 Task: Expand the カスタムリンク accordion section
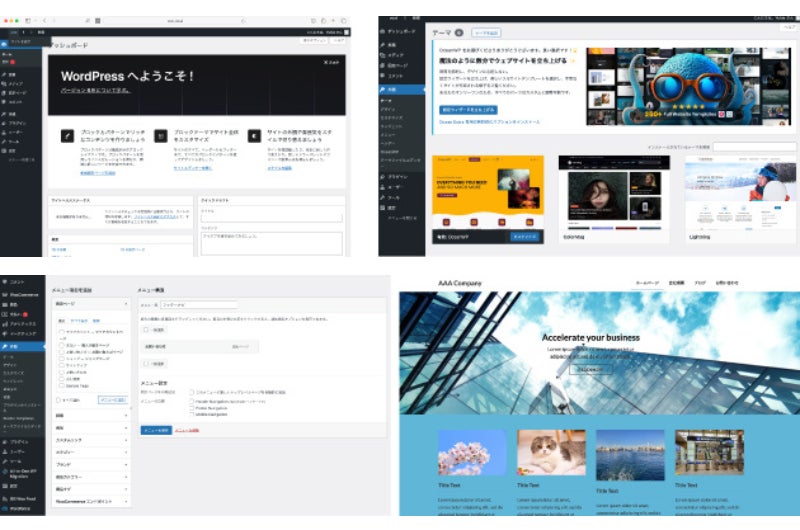pos(91,440)
